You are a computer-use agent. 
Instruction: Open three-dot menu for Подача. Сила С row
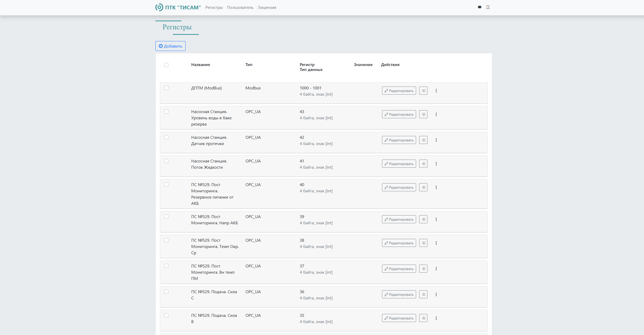436,294
